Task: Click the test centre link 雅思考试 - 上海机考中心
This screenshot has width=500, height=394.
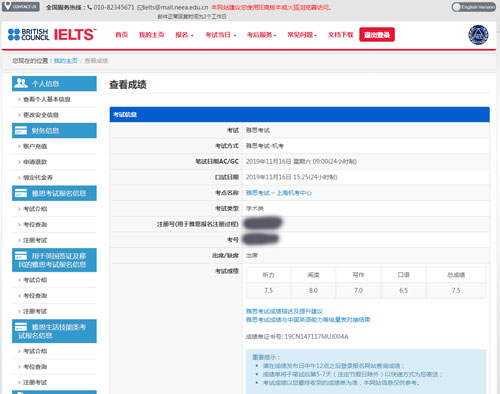Action: point(279,193)
